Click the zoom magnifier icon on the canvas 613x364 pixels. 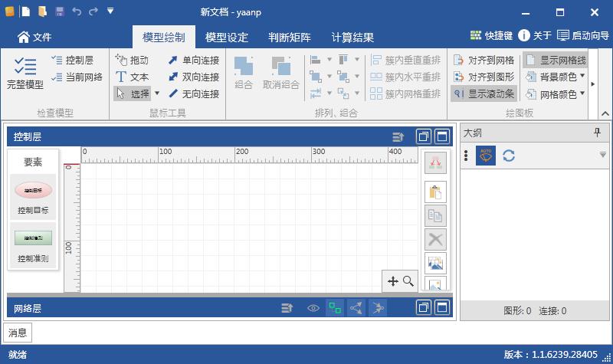(x=408, y=281)
